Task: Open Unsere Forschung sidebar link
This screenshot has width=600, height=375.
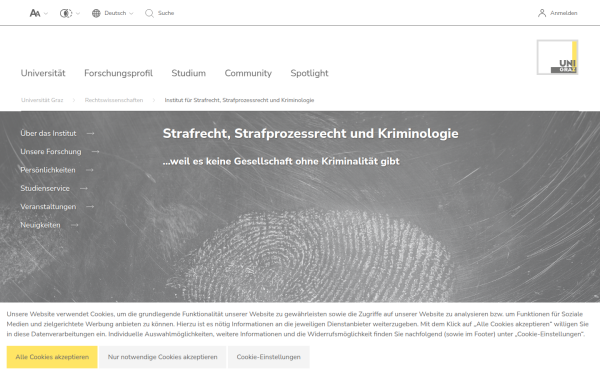Action: (x=51, y=152)
